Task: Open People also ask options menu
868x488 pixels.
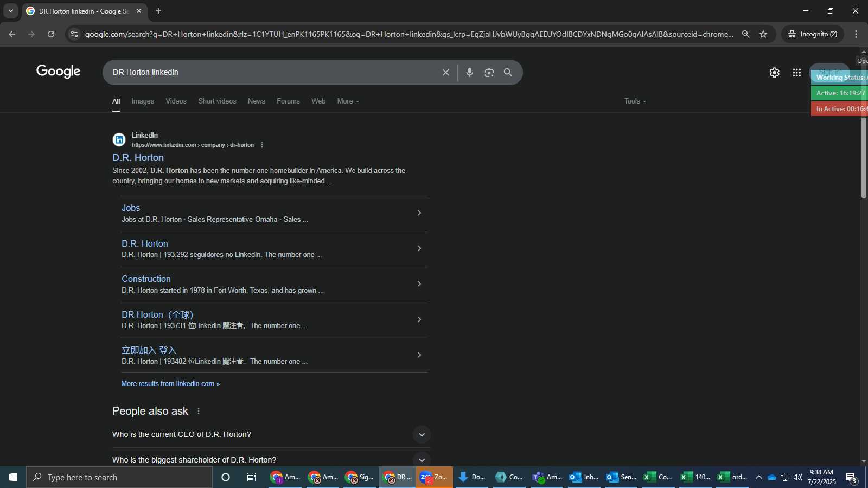Action: (x=199, y=412)
